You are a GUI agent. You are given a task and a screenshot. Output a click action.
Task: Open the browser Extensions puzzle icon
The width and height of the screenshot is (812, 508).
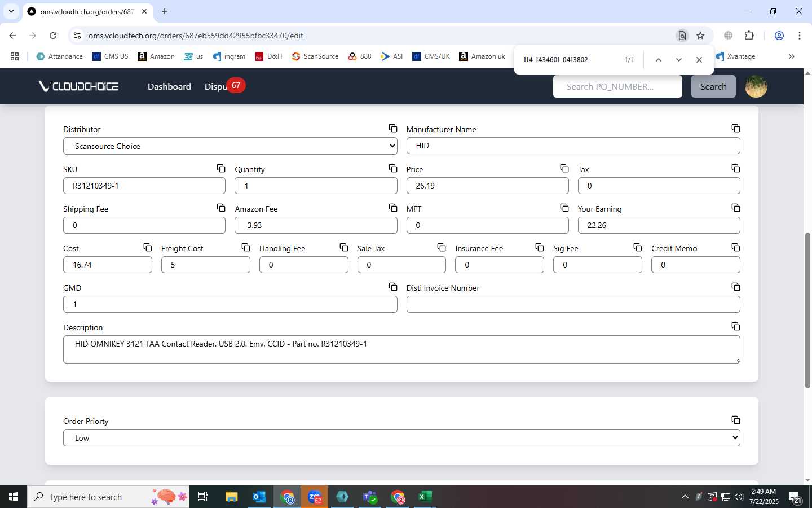[x=749, y=36]
